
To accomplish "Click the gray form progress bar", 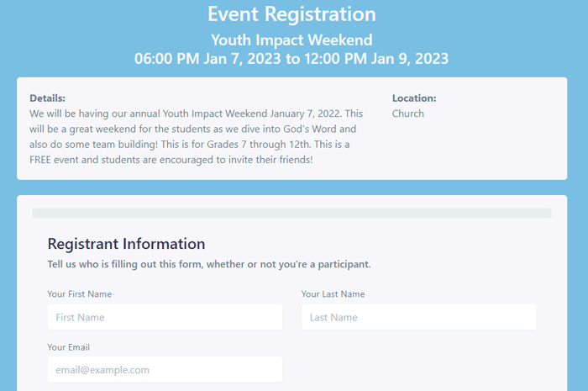I will click(x=291, y=213).
